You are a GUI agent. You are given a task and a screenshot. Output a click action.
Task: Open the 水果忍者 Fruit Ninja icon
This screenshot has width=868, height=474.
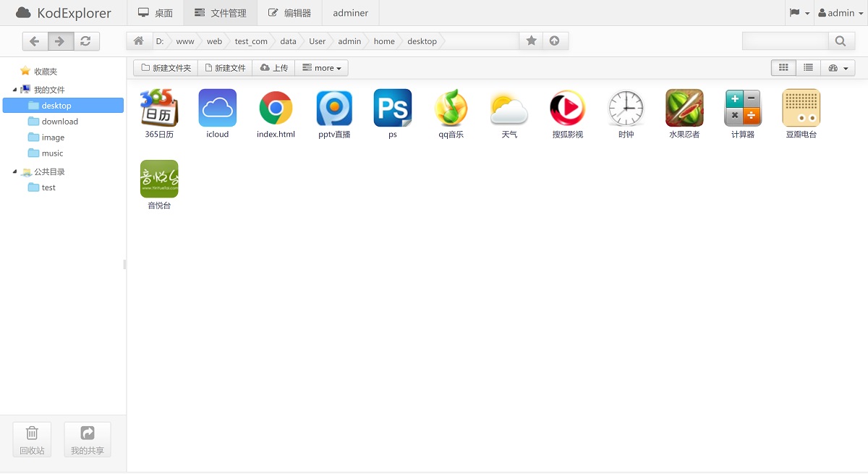(x=684, y=108)
